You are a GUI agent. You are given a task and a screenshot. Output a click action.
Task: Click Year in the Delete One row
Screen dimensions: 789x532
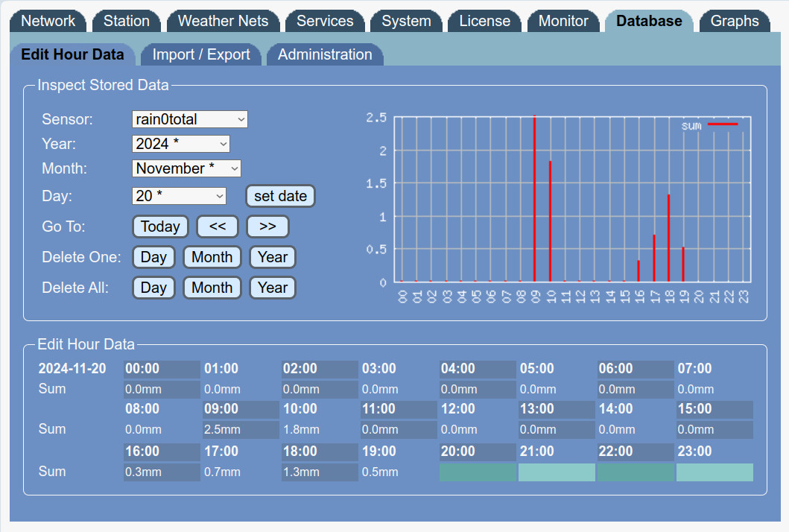click(x=273, y=257)
